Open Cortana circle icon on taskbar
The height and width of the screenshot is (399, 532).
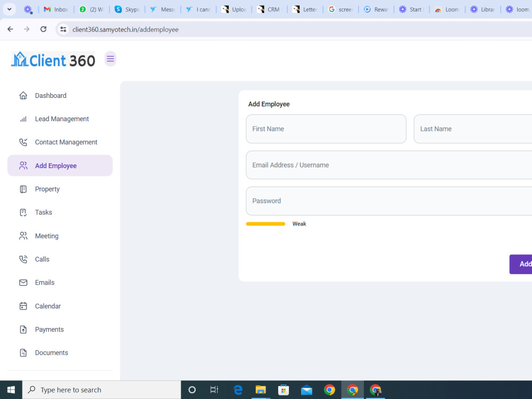192,390
